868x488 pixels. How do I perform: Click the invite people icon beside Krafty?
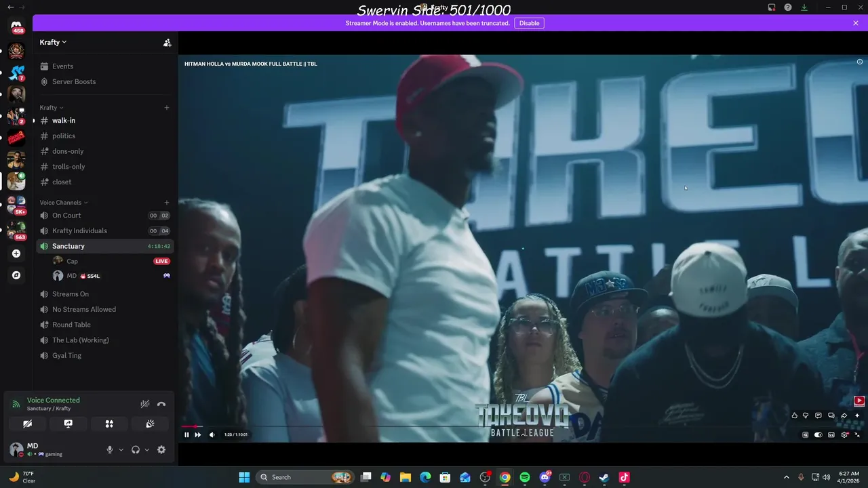[x=167, y=42]
